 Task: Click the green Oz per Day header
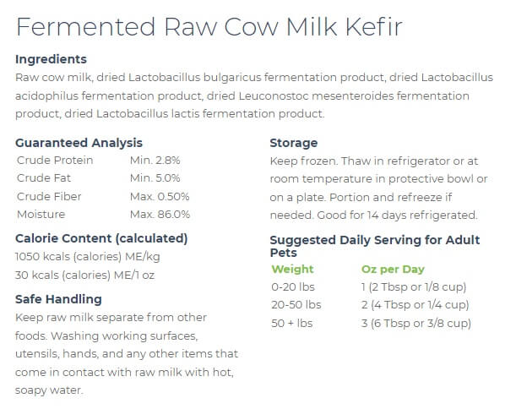393,270
